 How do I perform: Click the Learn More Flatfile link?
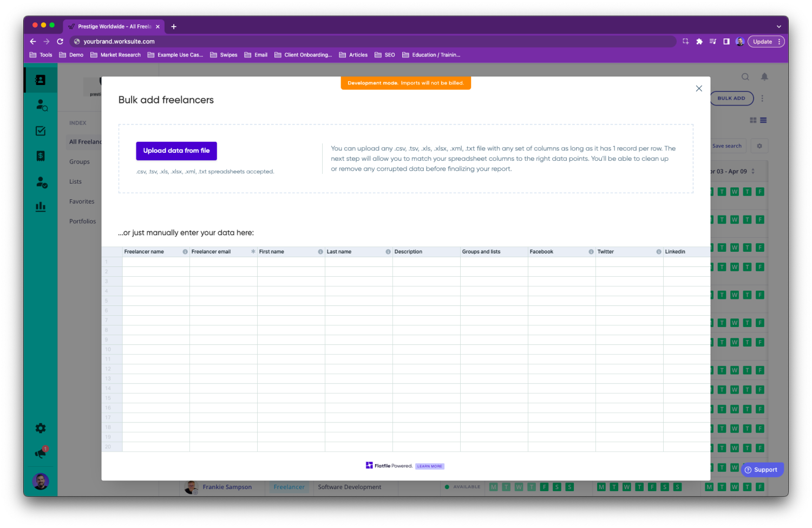(430, 466)
